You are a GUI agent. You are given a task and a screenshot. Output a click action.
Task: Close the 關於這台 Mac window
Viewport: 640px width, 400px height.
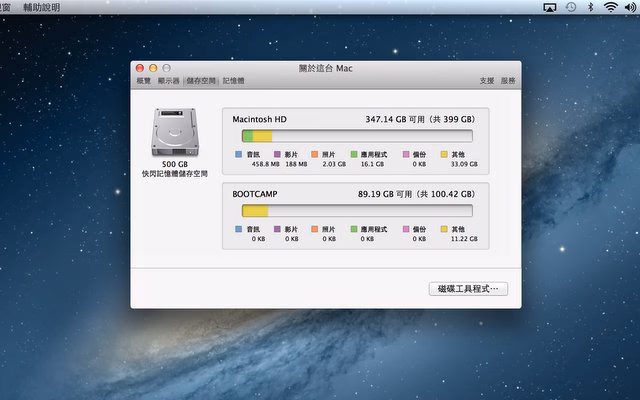coord(140,68)
